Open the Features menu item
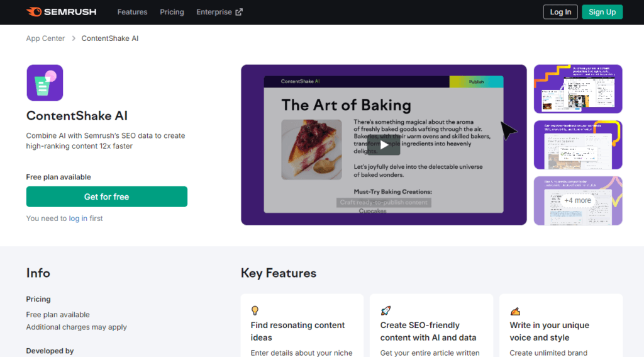 point(132,12)
